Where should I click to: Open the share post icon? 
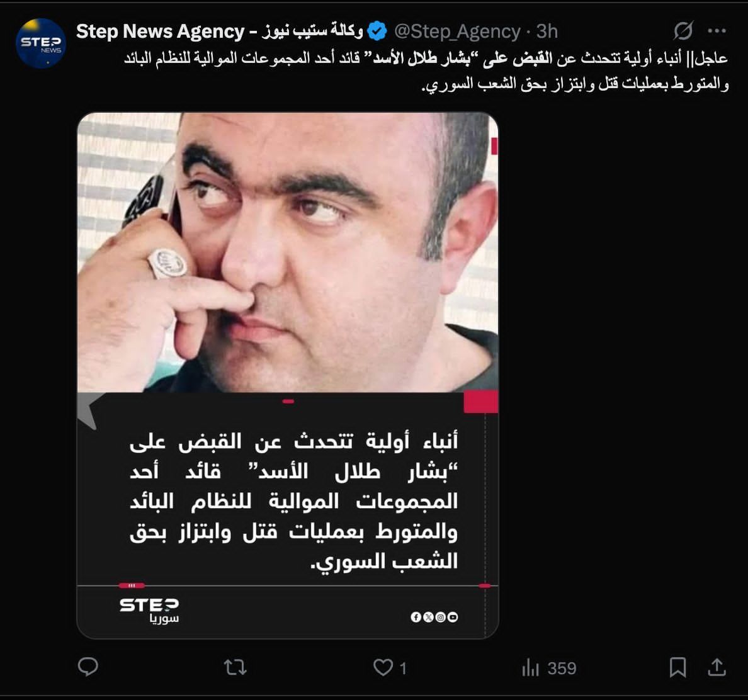point(717,667)
